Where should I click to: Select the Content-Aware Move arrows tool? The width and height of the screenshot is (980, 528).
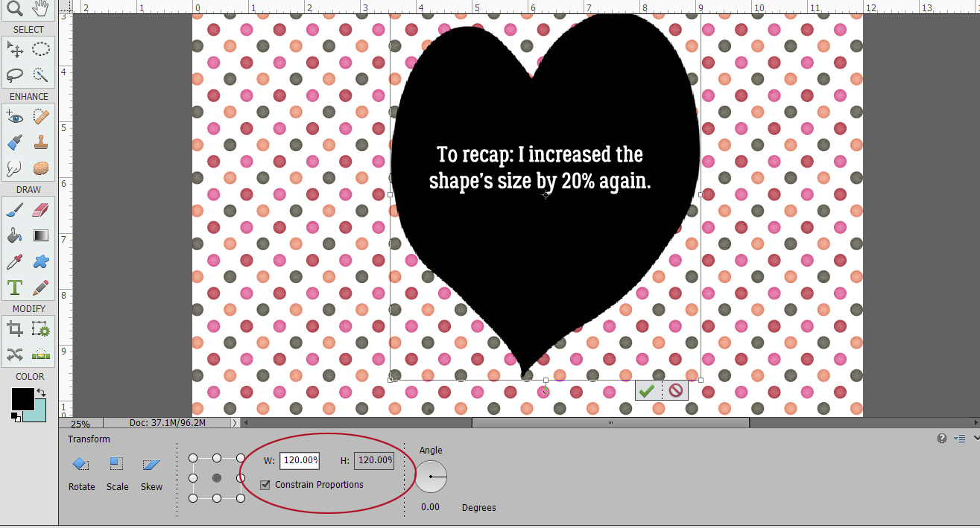coord(14,354)
